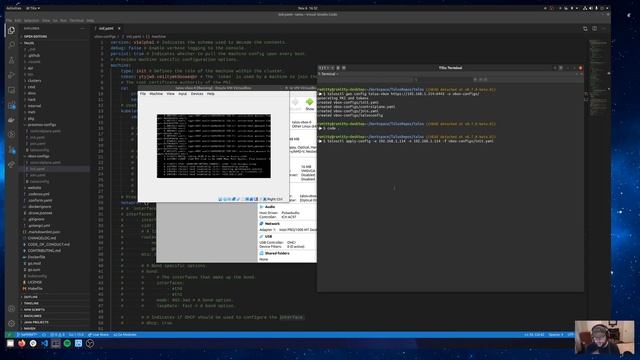Open the Input menu in VM window
Screen dimensions: 640x360
[x=182, y=94]
